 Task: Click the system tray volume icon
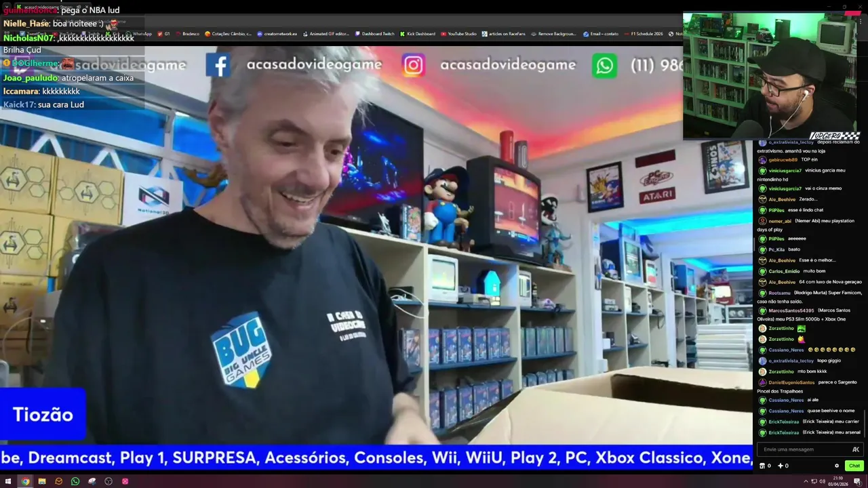(x=822, y=481)
